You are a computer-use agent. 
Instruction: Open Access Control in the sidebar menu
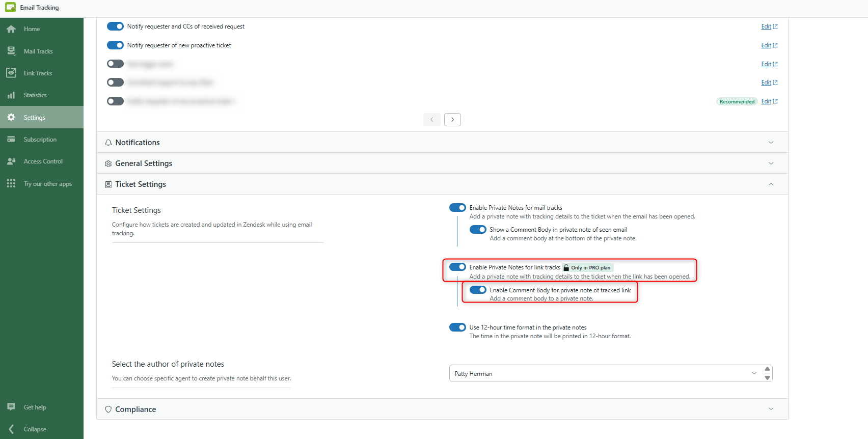click(x=42, y=161)
